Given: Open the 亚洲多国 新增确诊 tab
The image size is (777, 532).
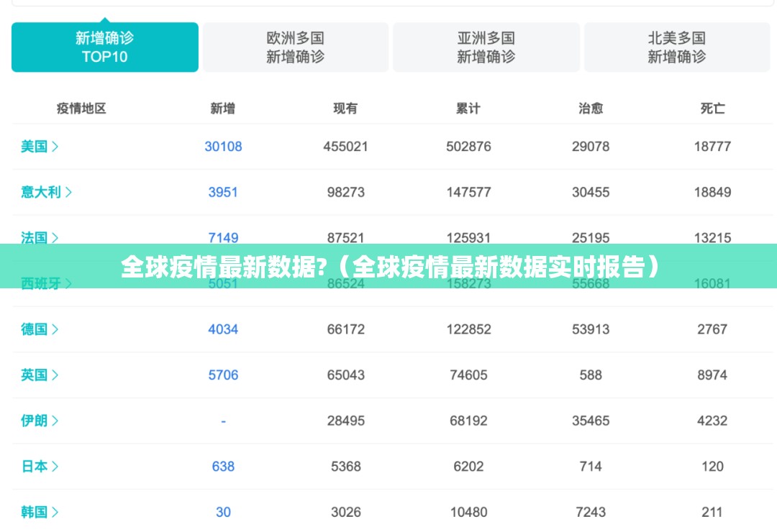Looking at the screenshot, I should coord(486,47).
